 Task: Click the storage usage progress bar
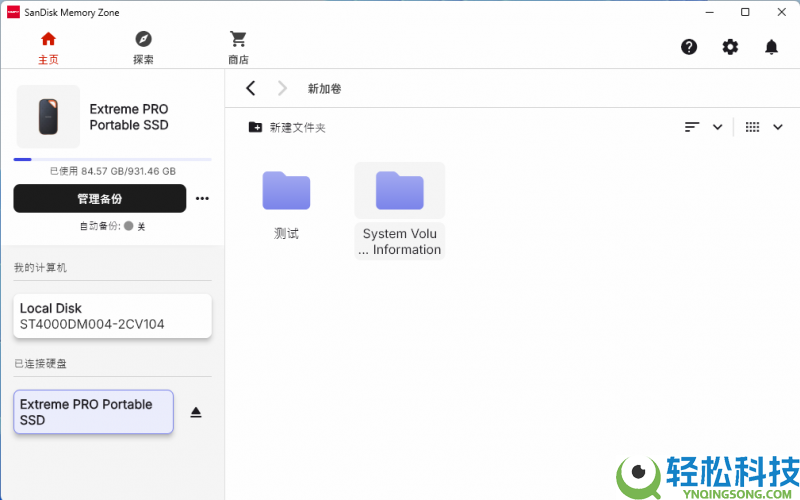pyautogui.click(x=112, y=159)
